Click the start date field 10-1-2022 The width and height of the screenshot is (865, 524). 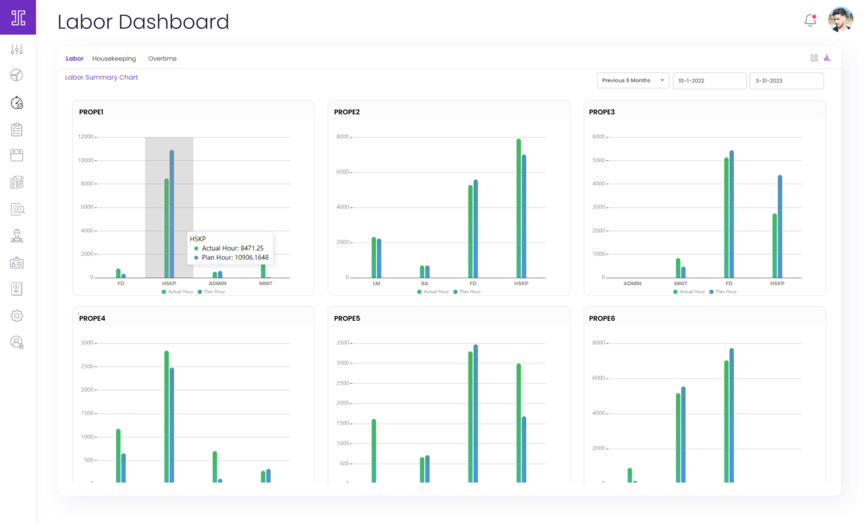(x=709, y=80)
